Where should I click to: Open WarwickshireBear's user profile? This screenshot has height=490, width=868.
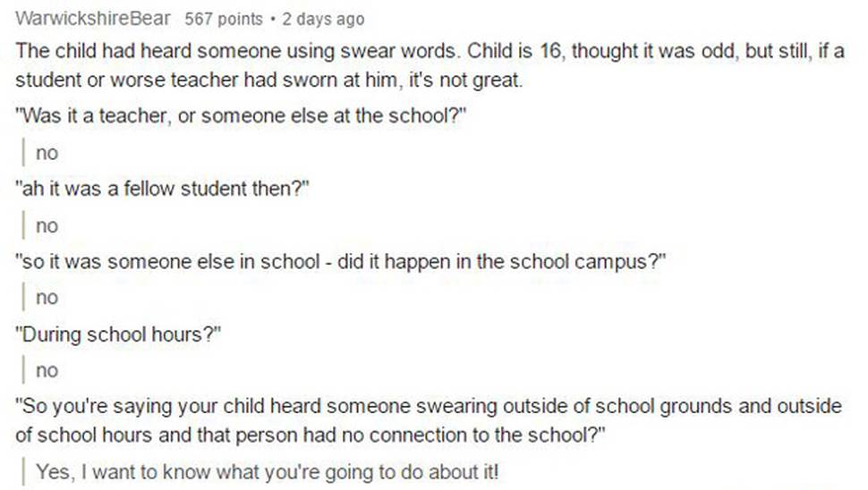[x=93, y=18]
